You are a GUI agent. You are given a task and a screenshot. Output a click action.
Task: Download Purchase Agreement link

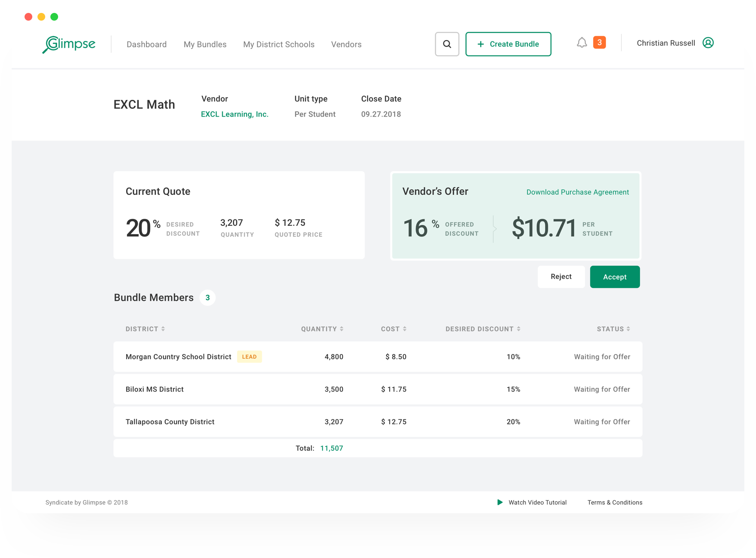pos(577,192)
